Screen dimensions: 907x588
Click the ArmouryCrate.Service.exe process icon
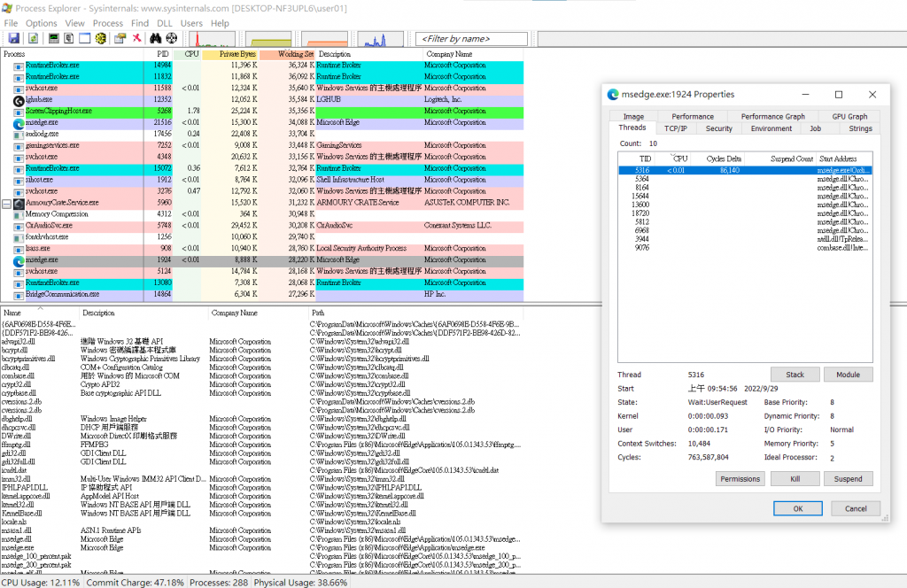pyautogui.click(x=19, y=204)
